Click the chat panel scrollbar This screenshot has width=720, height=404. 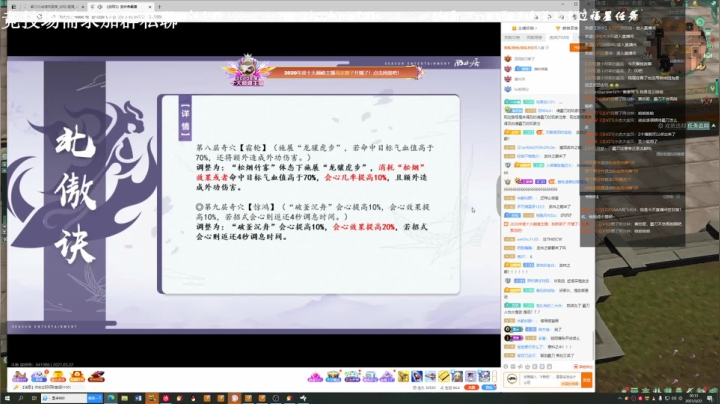pos(594,344)
